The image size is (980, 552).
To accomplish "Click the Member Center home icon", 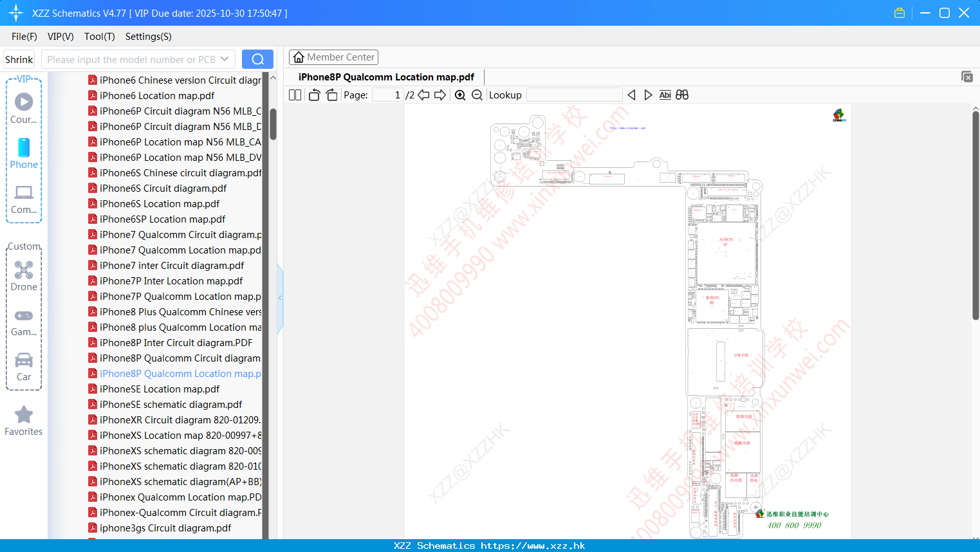I will (299, 57).
